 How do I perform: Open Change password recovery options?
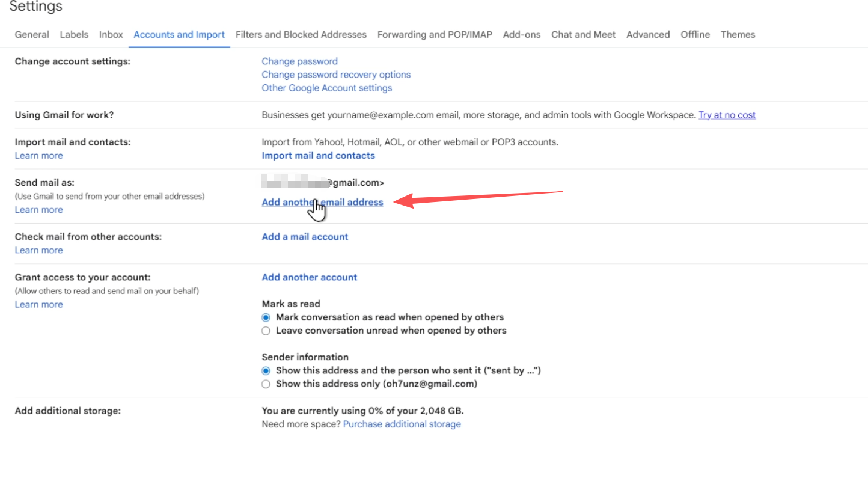336,75
